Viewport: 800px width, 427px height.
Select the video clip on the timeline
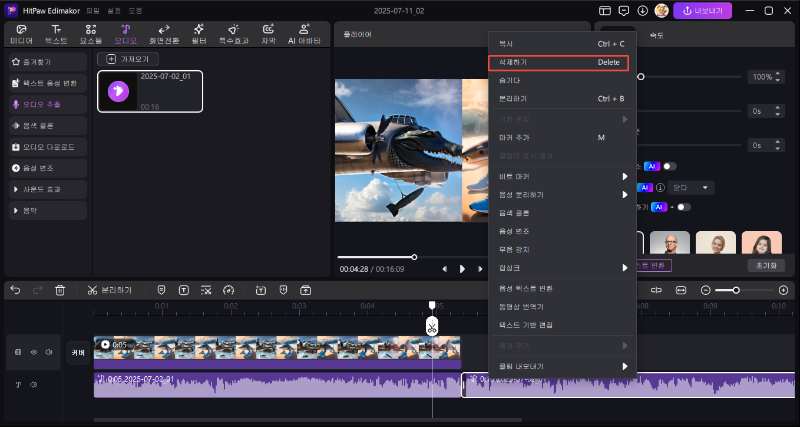point(278,352)
